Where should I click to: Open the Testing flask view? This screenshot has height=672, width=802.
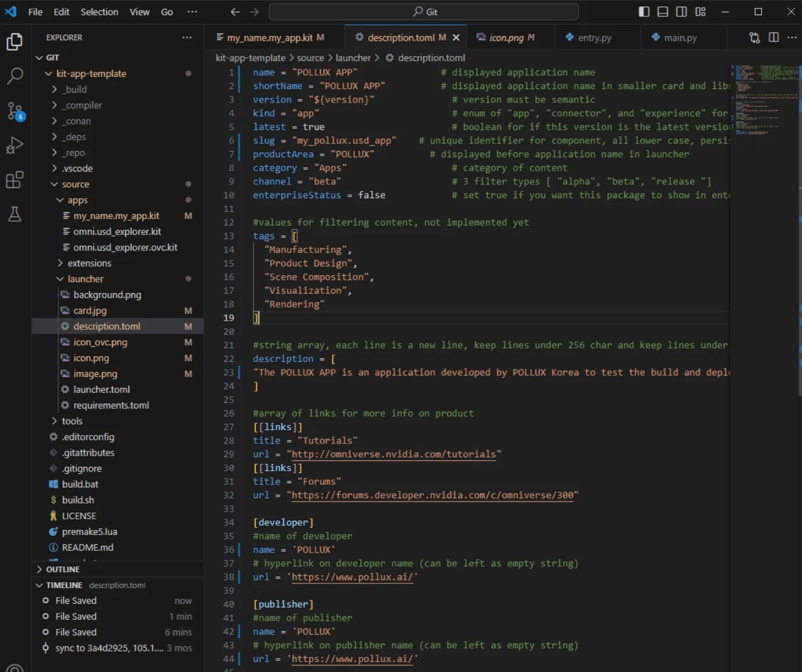15,214
